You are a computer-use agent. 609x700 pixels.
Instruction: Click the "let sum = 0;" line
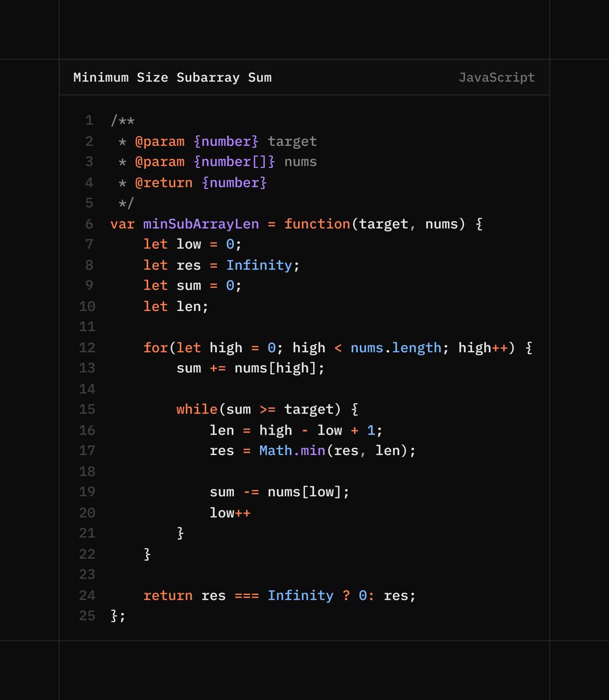pos(192,286)
